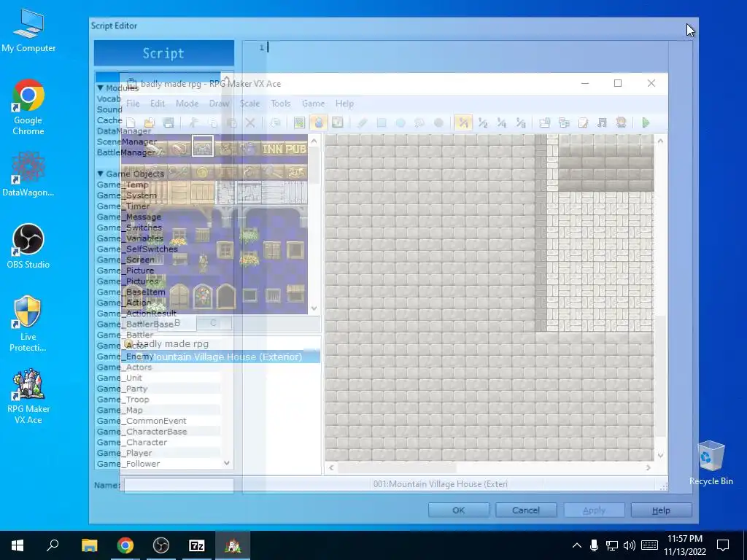
Task: Set map scale to 1/4
Action: point(502,122)
